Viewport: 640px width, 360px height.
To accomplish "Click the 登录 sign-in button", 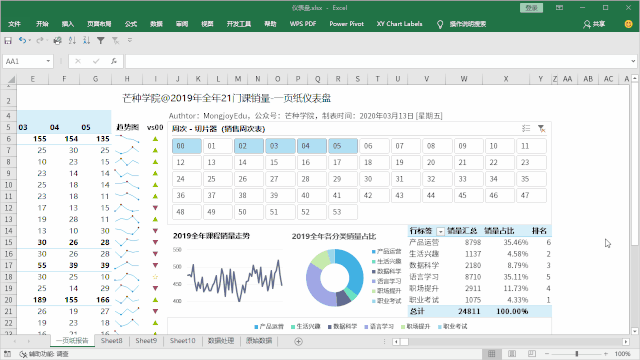I will (531, 8).
